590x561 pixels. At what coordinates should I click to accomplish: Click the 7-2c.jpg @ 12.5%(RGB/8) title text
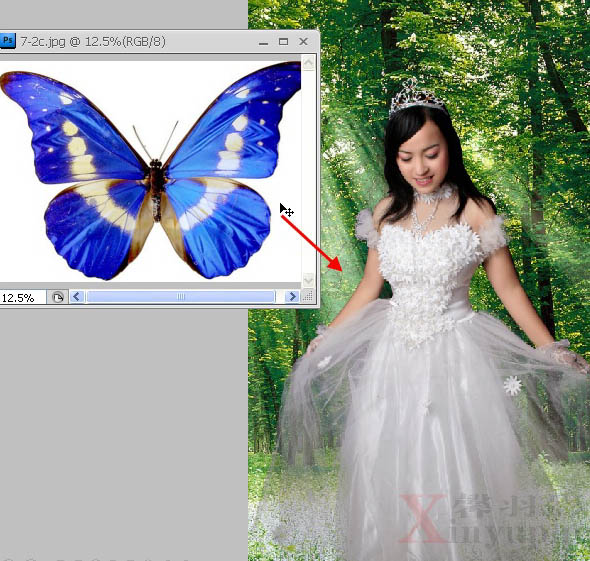click(x=93, y=41)
